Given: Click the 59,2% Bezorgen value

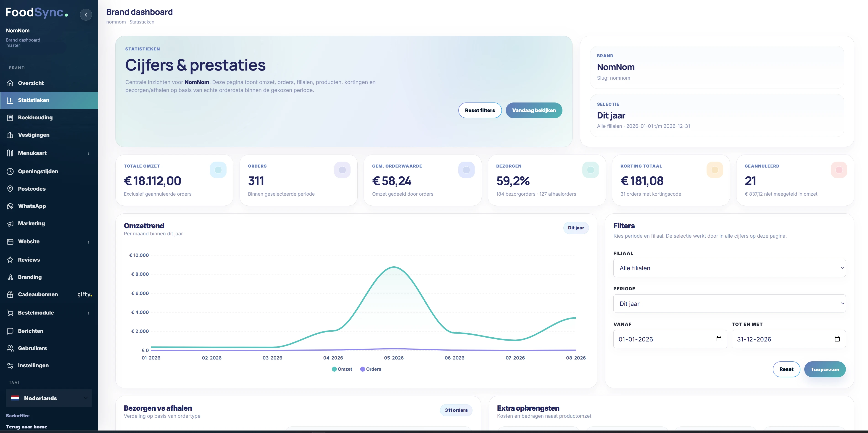Looking at the screenshot, I should (x=513, y=181).
